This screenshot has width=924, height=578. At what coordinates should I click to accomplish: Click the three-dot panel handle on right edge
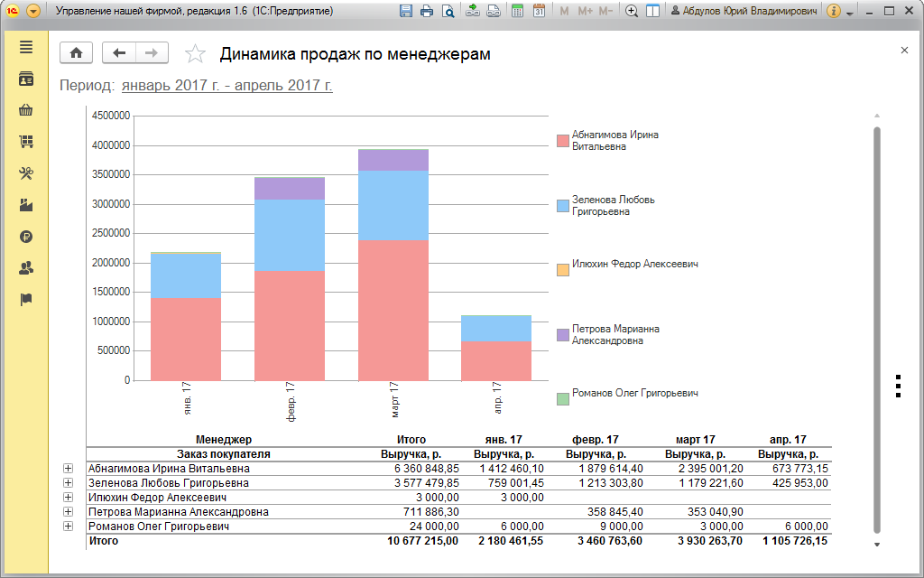click(898, 386)
